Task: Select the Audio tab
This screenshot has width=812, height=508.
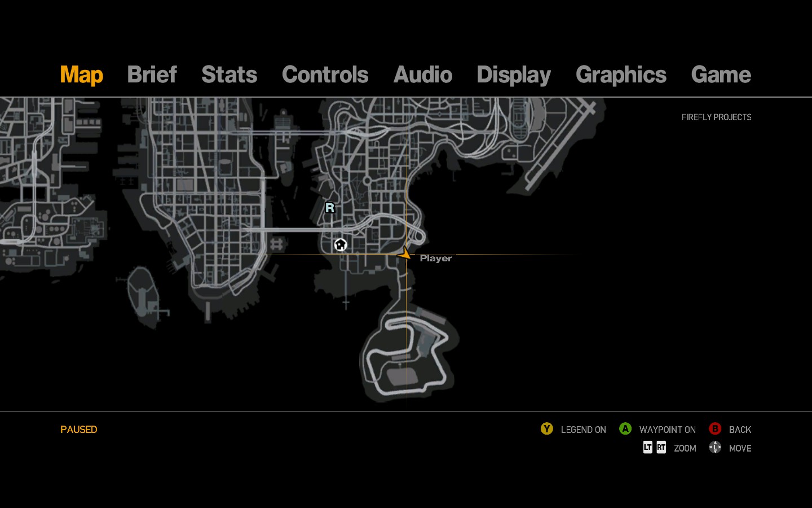Action: tap(423, 75)
